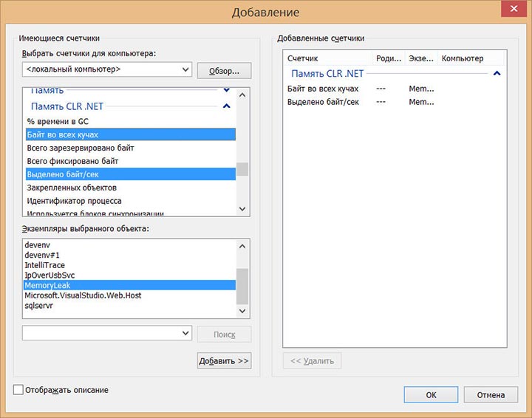Confirm with the ОК button
532x418 pixels.
coord(431,394)
